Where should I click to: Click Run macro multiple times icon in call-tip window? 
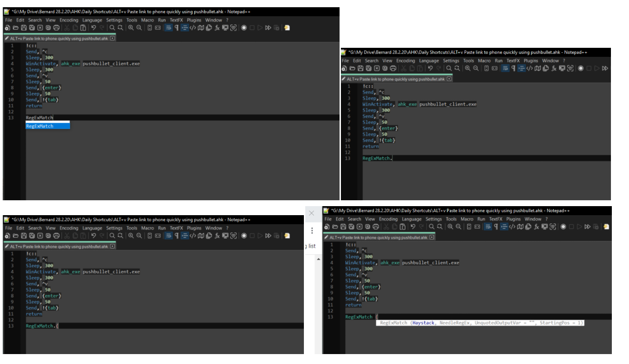[587, 226]
